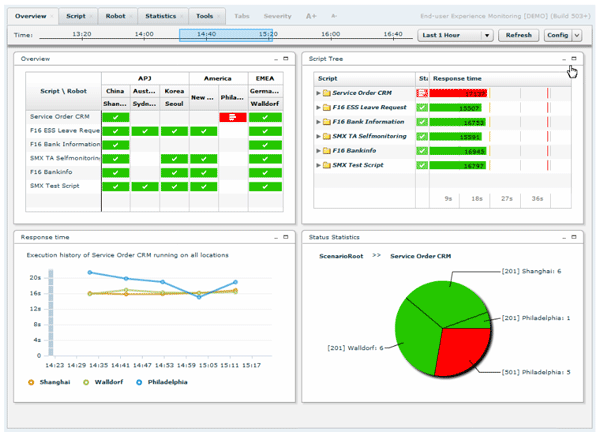Click ScenarioRoot breadcrumb link

coord(341,256)
